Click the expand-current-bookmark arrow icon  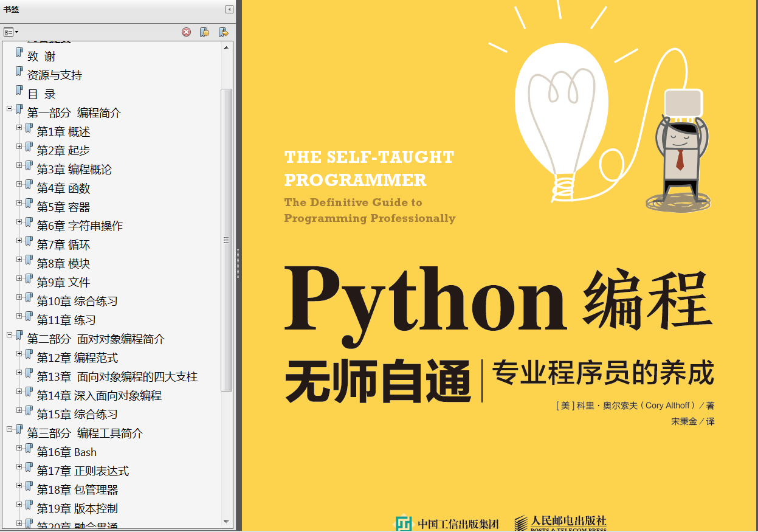[x=222, y=32]
